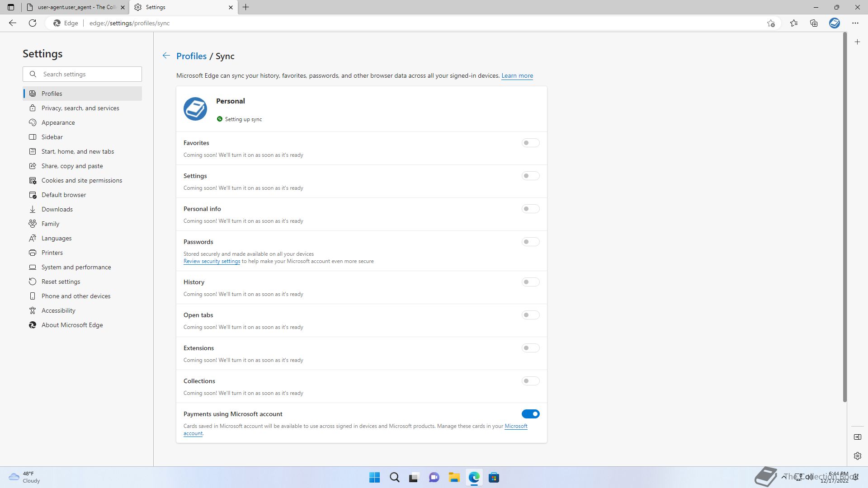Viewport: 868px width, 488px height.
Task: Open new tab with plus button
Action: click(x=246, y=7)
